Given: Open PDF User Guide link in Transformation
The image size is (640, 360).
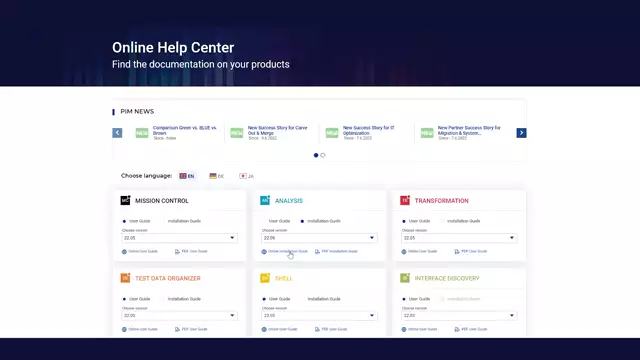Looking at the screenshot, I should coord(474,251).
